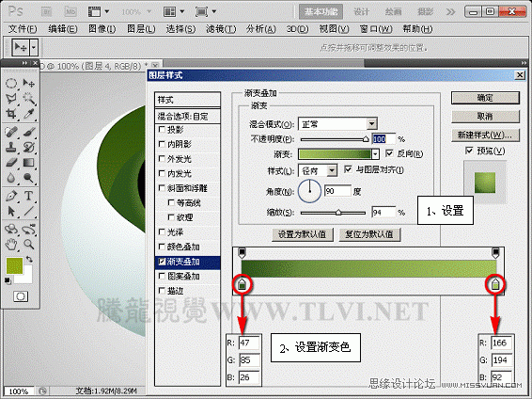Screen dimensions: 532x399
Task: Select the Elliptical Marquee tool
Action: 11,84
